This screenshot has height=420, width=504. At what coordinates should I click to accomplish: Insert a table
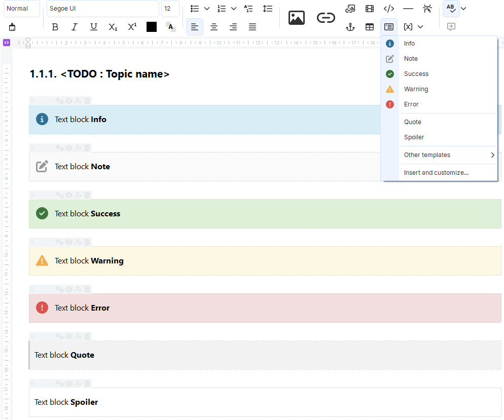click(370, 27)
